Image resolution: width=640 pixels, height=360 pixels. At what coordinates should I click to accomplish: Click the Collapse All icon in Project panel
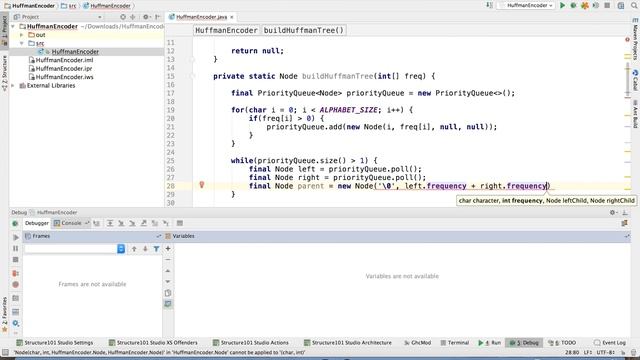[133, 17]
